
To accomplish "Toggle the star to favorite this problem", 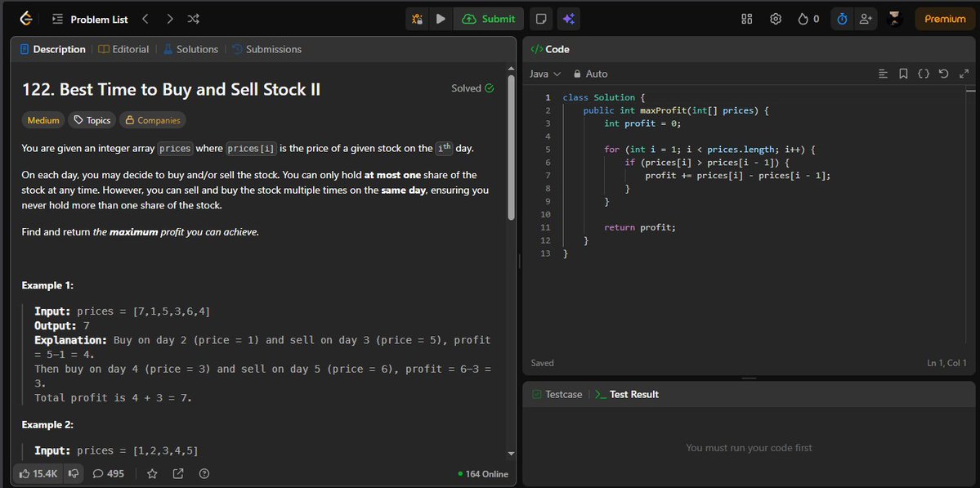I will tap(152, 472).
